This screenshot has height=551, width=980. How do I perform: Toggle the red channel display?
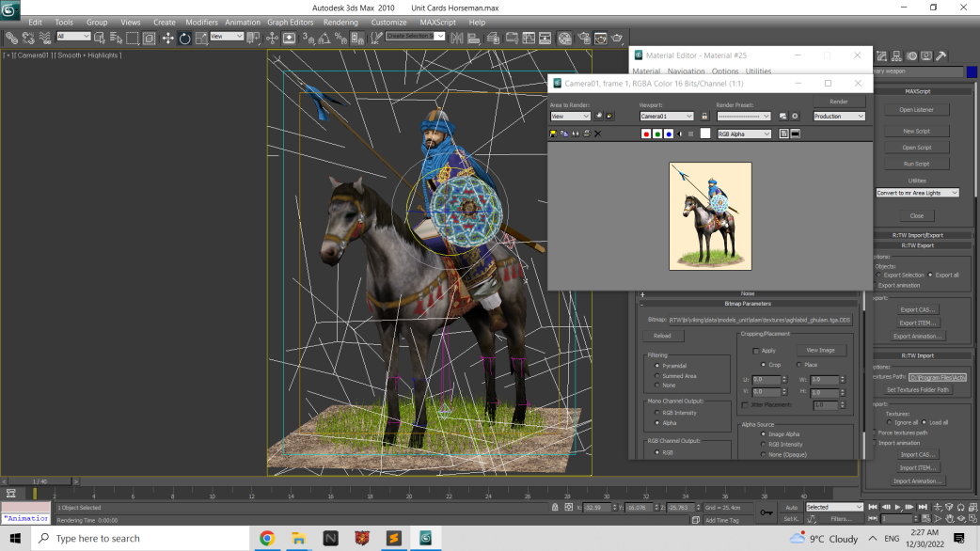646,134
